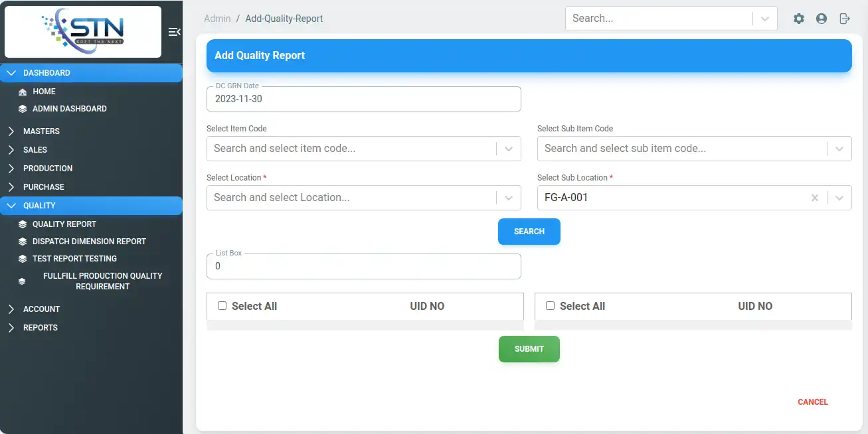Expand the Masters menu section
The image size is (868, 434).
(x=41, y=131)
